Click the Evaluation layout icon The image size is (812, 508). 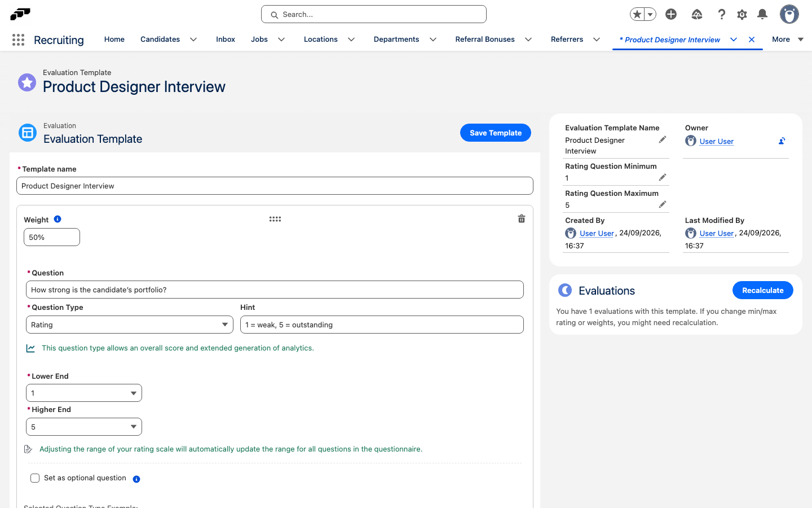tap(28, 133)
